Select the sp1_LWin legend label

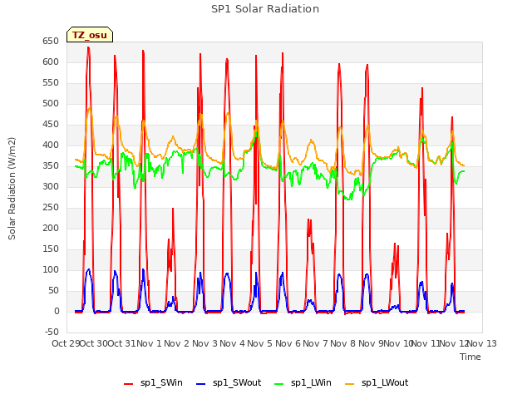click(x=311, y=382)
